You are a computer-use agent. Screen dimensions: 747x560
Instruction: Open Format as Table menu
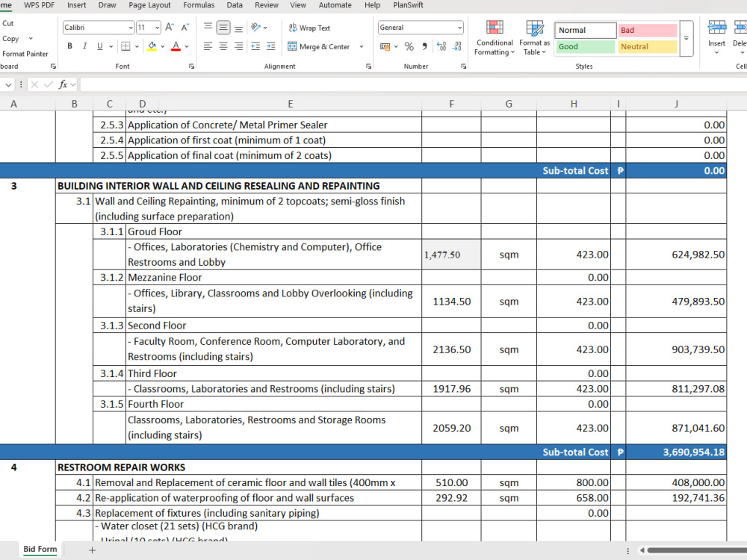(535, 38)
